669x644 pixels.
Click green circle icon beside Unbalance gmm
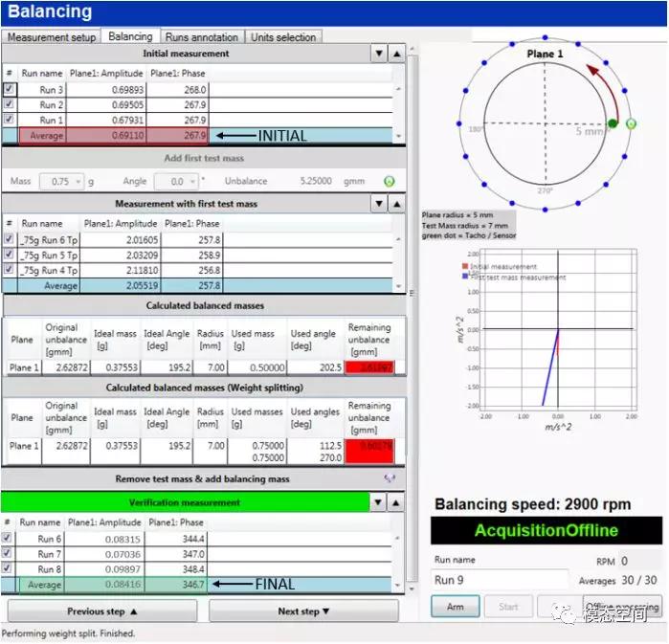click(390, 181)
